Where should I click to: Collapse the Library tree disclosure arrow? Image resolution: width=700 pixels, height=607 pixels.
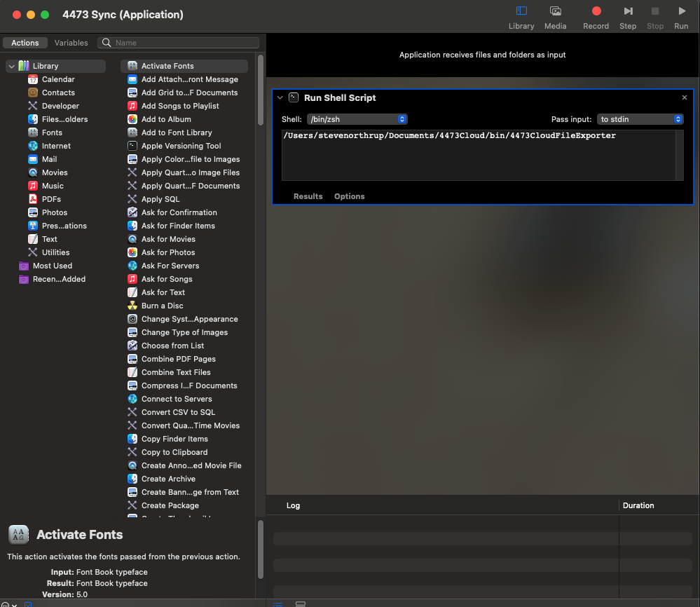click(12, 66)
